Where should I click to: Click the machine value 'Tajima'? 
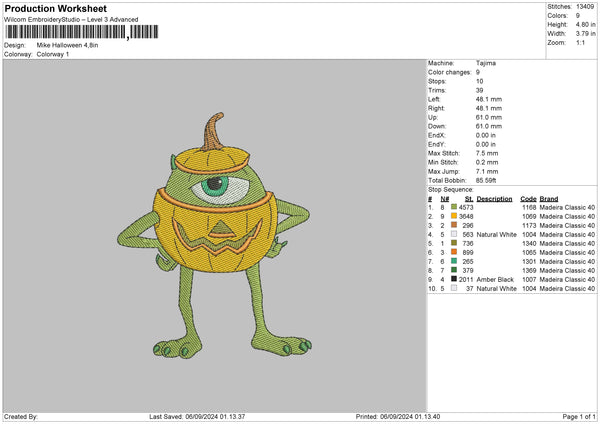coord(486,63)
